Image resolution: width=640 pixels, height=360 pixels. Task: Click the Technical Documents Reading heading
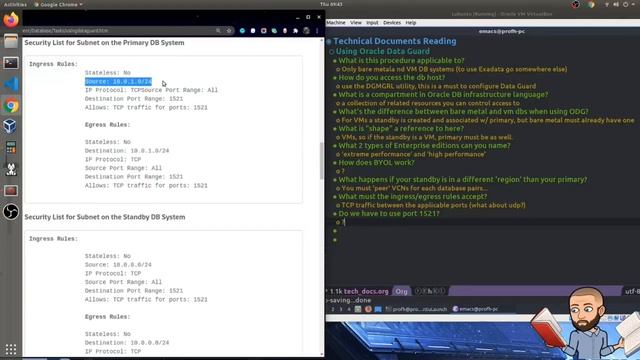point(395,41)
